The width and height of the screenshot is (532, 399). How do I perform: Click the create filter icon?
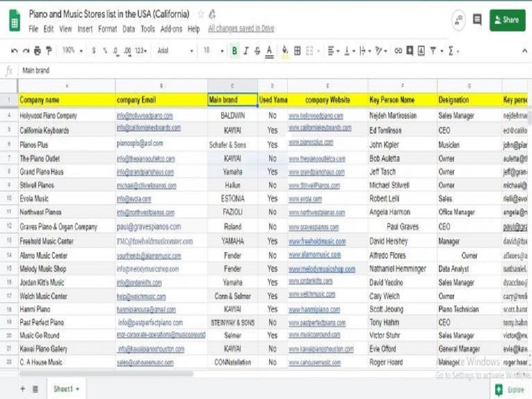[433, 51]
